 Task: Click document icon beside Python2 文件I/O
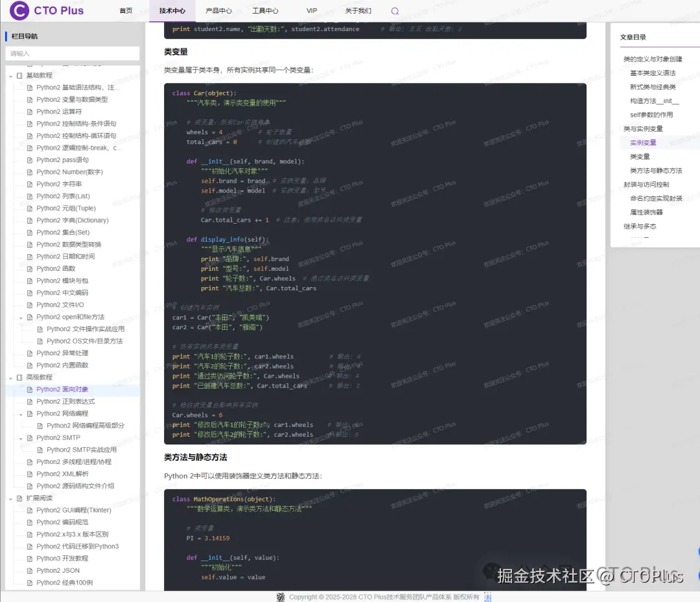pos(30,305)
